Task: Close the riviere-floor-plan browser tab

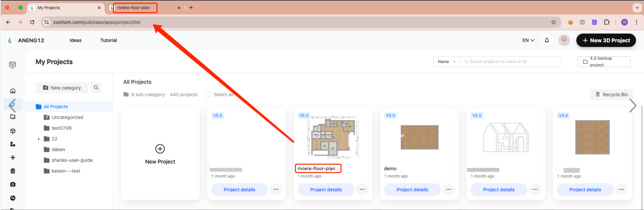Action: [179, 8]
